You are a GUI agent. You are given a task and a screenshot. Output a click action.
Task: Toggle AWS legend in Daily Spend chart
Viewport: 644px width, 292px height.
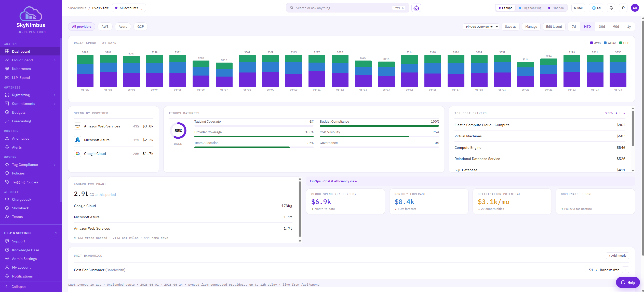595,43
